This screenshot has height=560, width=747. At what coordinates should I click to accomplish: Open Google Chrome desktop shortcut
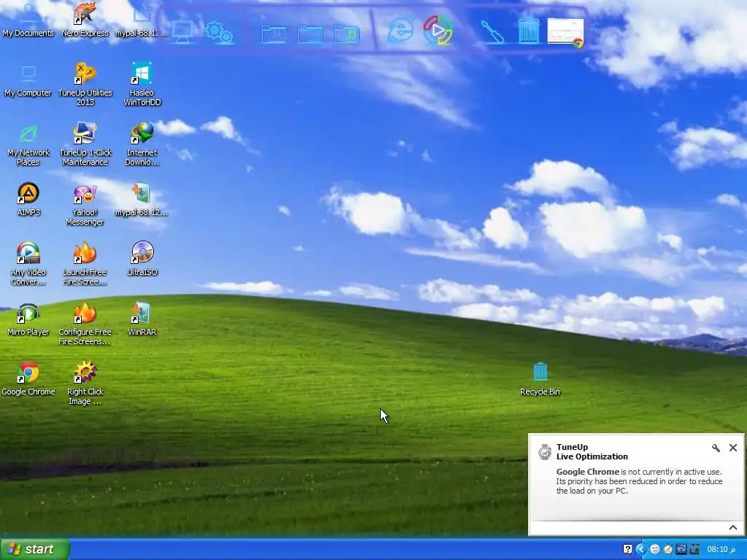point(28,379)
